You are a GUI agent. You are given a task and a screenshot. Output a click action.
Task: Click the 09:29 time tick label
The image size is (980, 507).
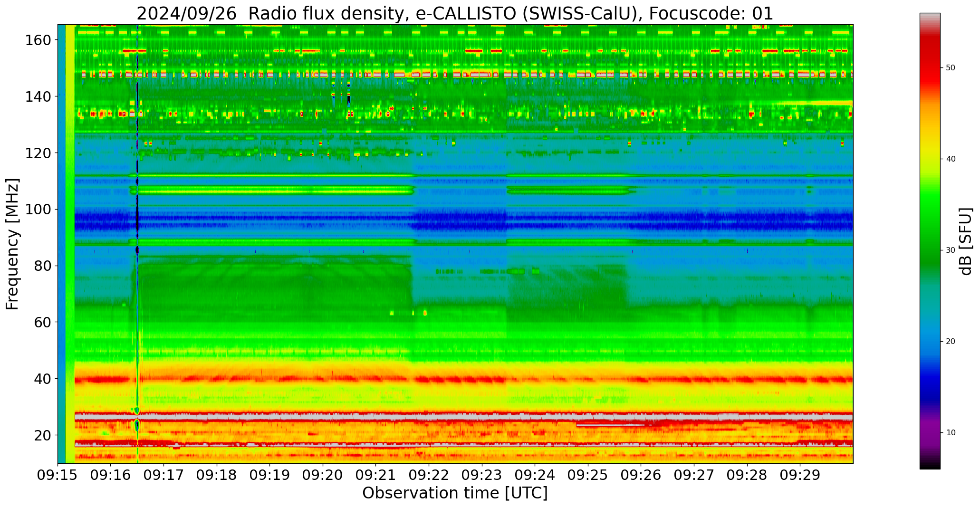coord(800,475)
